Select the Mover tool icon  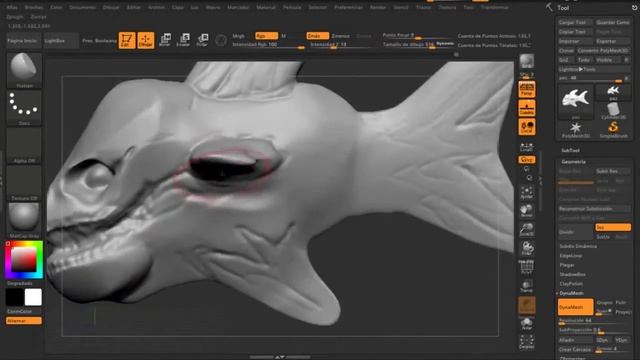165,40
